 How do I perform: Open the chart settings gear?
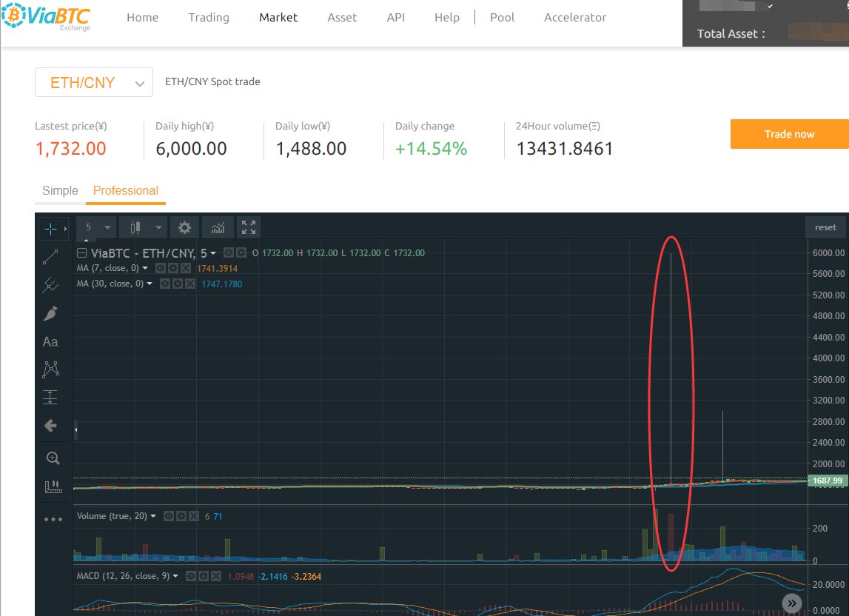[184, 227]
